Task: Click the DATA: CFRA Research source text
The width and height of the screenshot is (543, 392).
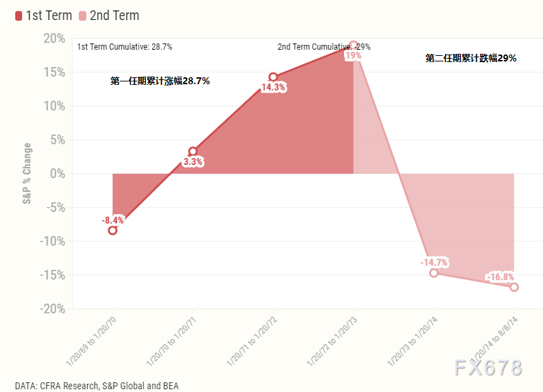Action: [97, 386]
